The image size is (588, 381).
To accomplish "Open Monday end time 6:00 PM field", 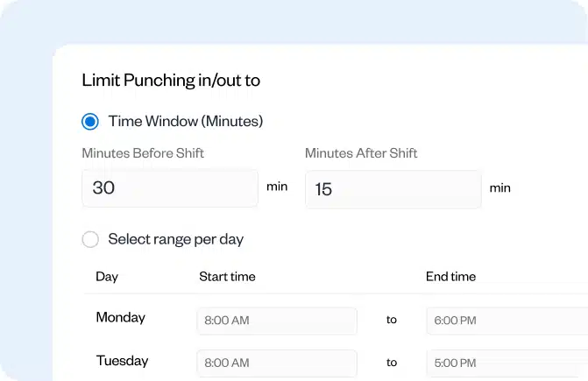I will tap(507, 321).
